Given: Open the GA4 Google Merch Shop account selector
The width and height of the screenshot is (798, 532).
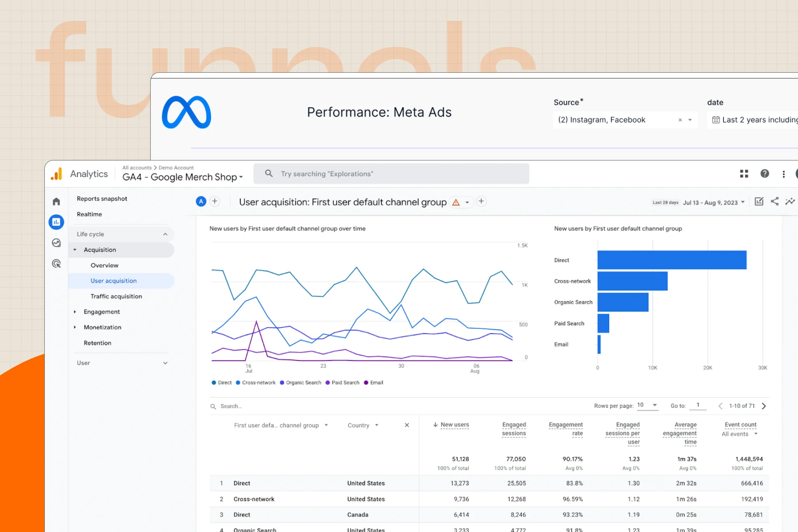Looking at the screenshot, I should [183, 177].
